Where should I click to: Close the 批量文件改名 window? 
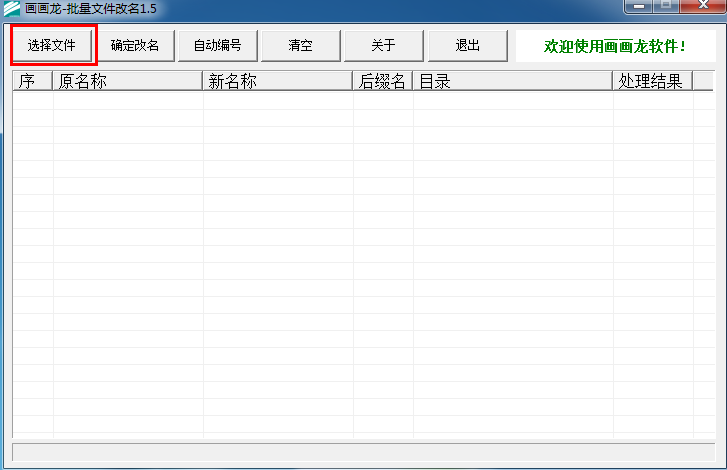click(x=703, y=6)
